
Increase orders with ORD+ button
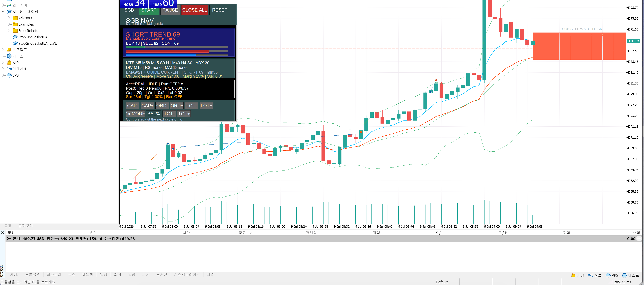177,106
